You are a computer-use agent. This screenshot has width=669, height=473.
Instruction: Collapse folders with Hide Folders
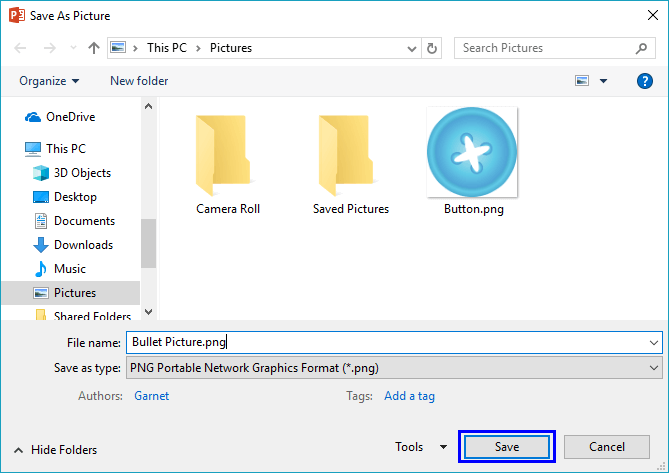(x=55, y=450)
